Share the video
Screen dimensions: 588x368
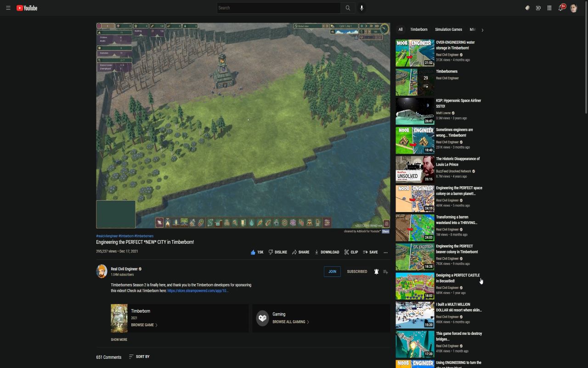pyautogui.click(x=300, y=252)
